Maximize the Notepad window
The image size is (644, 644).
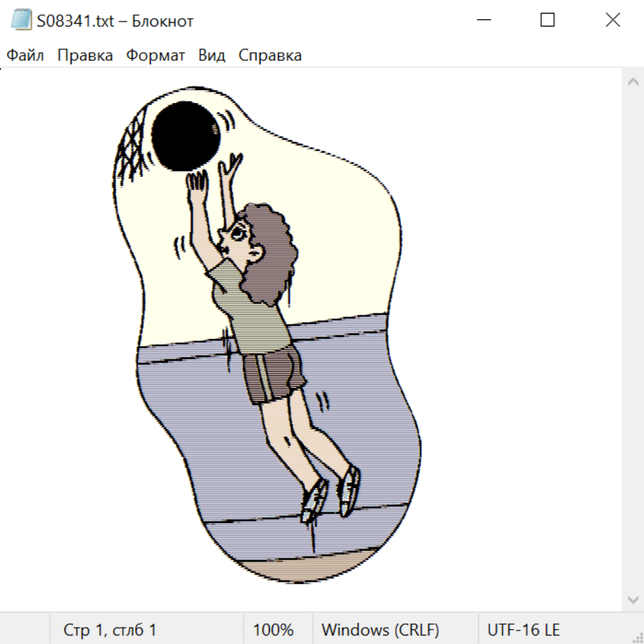tap(547, 21)
